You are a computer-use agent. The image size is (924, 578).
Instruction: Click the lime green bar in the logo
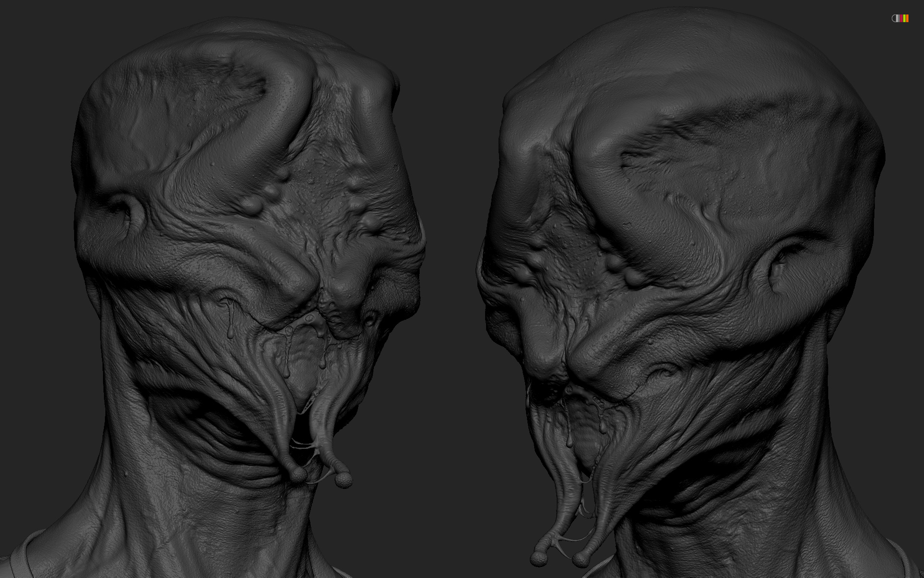tap(904, 18)
